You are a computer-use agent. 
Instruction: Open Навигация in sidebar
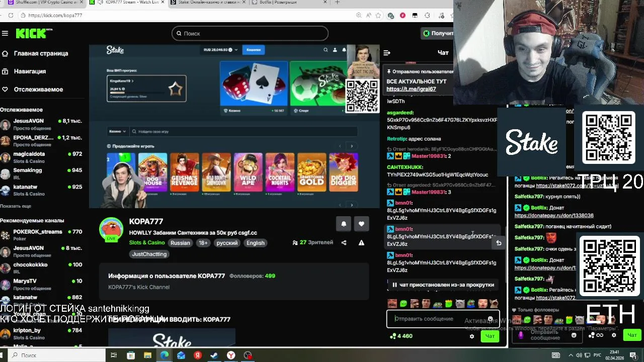click(24, 71)
